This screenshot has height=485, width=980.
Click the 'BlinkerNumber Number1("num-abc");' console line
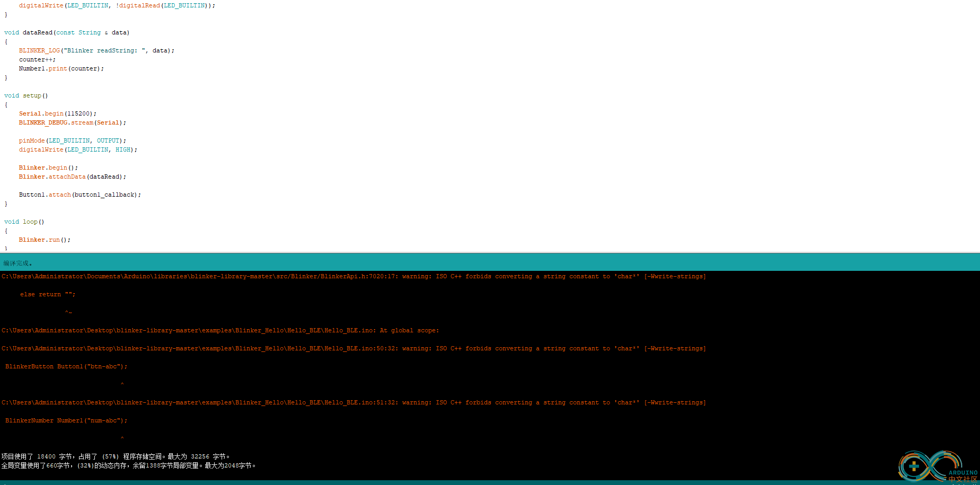click(x=66, y=420)
